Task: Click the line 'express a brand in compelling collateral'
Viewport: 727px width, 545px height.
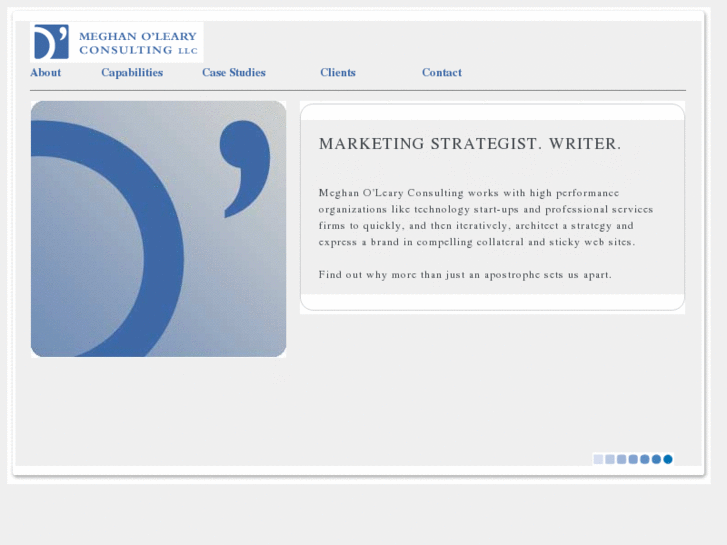Action: [477, 242]
